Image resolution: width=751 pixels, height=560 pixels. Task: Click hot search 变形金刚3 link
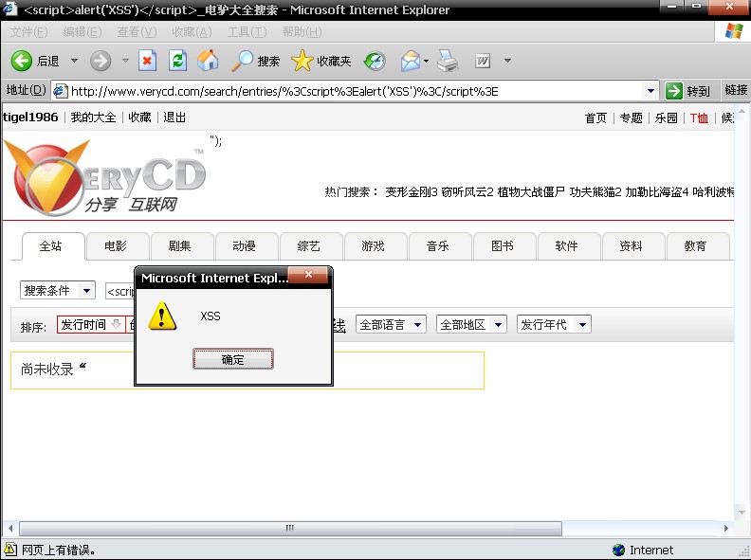[412, 192]
